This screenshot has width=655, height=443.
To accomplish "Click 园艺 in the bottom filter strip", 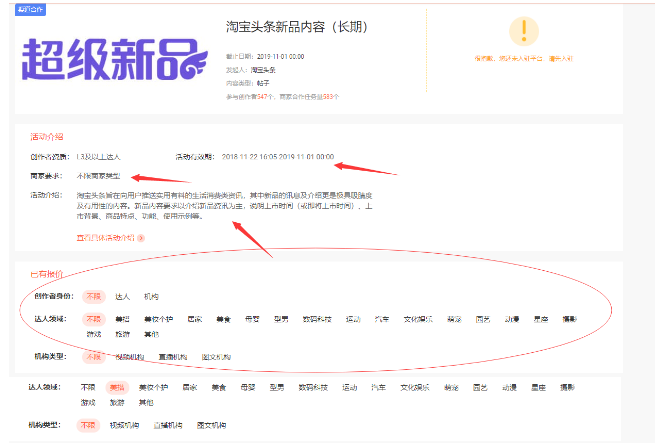I will 480,387.
